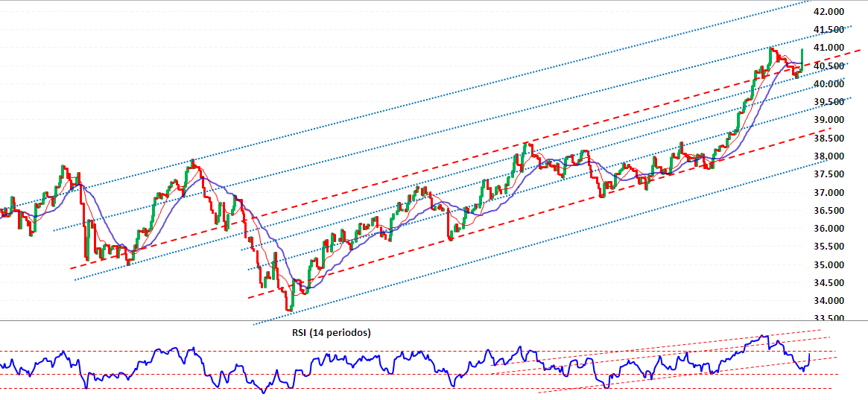Click the last tall green candle

pos(802,60)
